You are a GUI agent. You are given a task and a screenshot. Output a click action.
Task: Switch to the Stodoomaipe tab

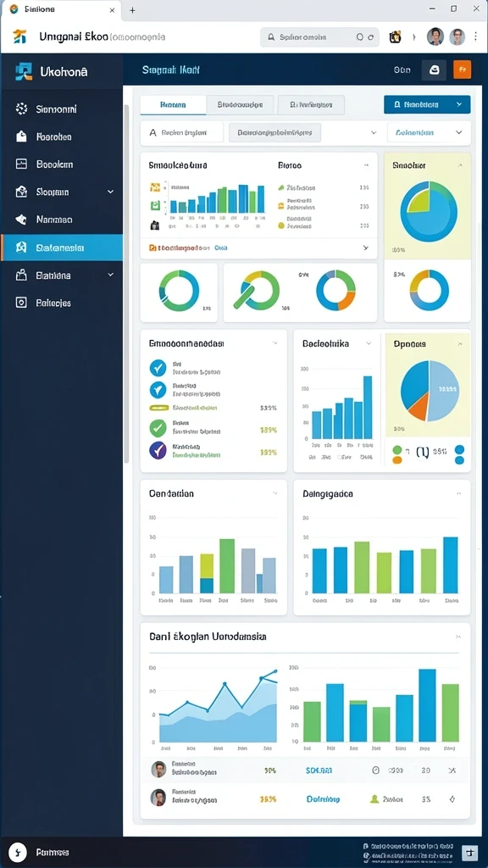tap(240, 104)
